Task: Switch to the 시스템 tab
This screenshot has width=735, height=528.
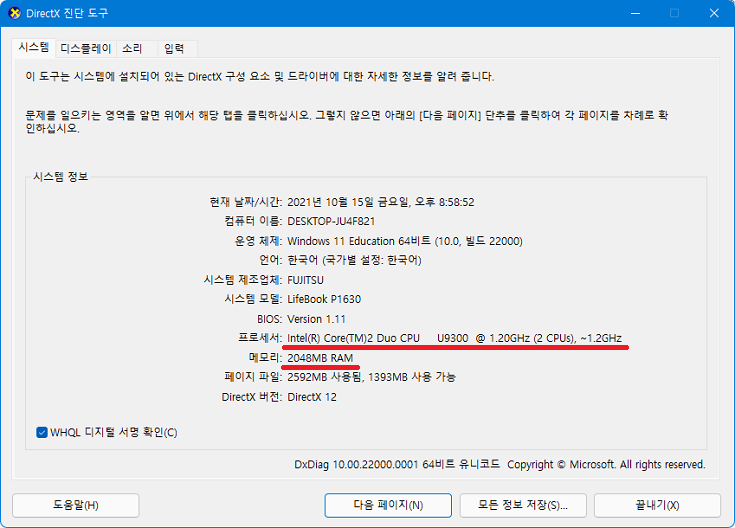Action: 34,47
